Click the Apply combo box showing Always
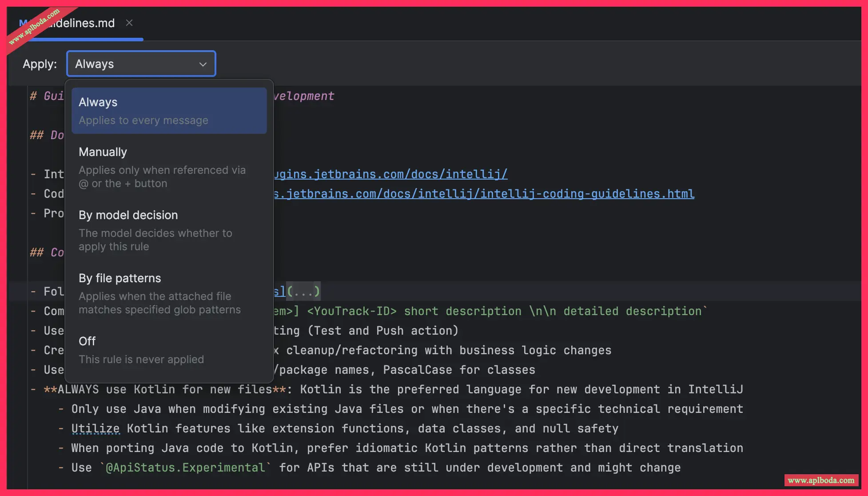868x496 pixels. coord(133,64)
